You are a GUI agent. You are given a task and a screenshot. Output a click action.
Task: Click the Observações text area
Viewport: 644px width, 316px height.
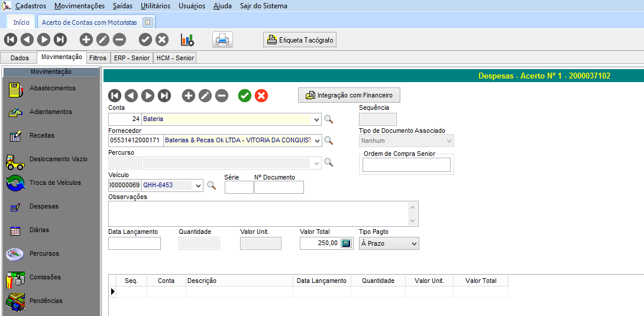click(263, 214)
